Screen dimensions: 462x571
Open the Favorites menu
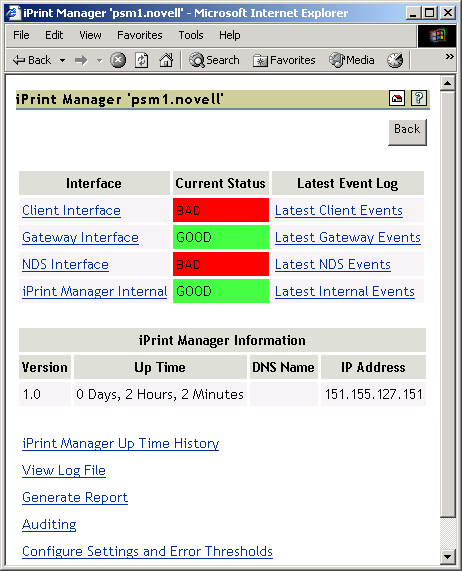point(139,35)
